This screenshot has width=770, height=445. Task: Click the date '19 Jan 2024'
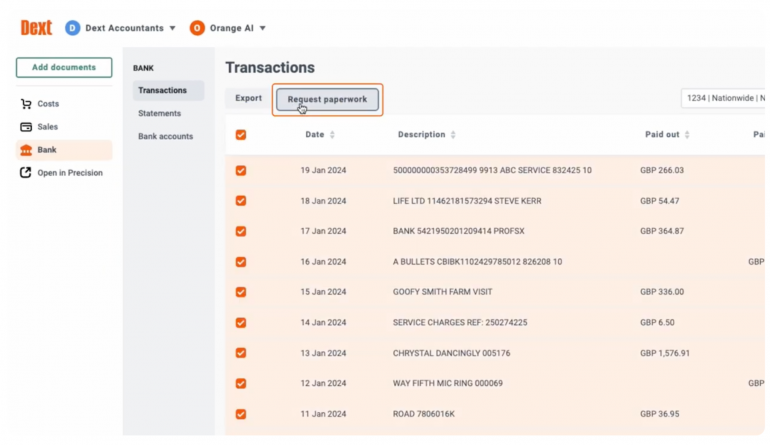coord(323,170)
